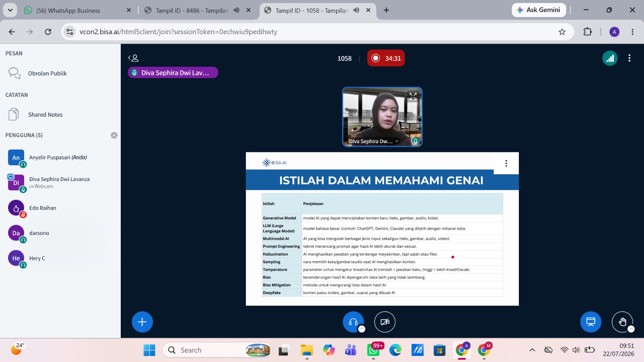Open Windows Start menu
The image size is (644, 362).
click(x=149, y=350)
